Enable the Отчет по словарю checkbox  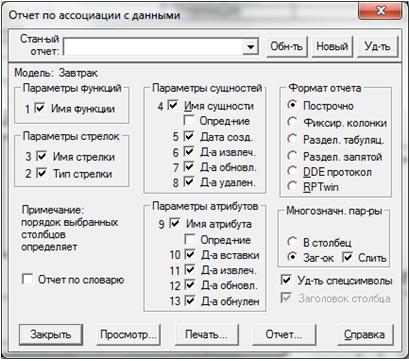click(x=27, y=279)
